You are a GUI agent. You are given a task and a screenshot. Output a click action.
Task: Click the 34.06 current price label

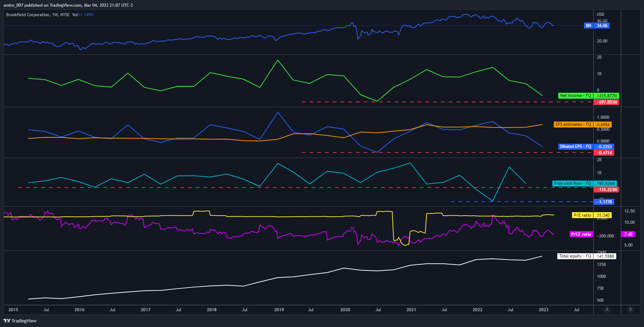602,26
